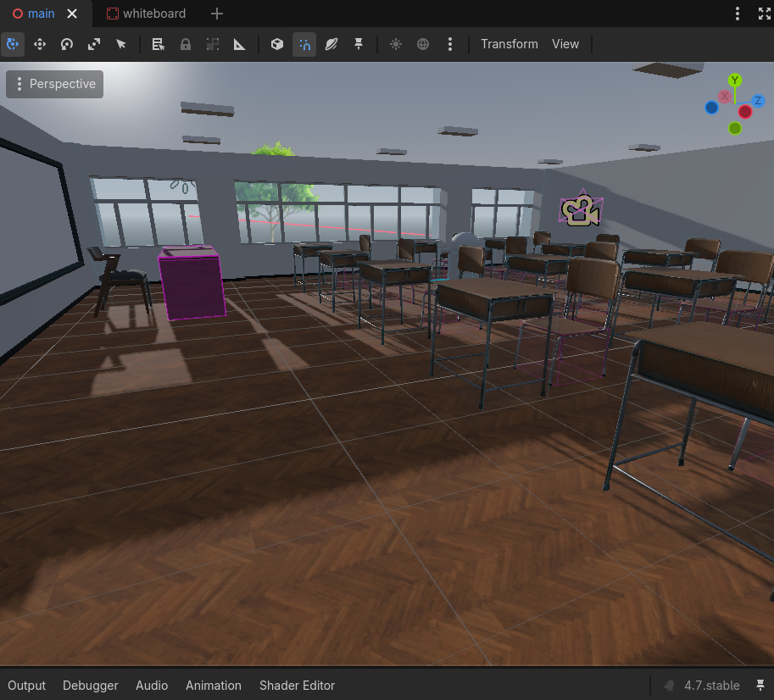Open the Shader Editor bottom panel

click(297, 686)
